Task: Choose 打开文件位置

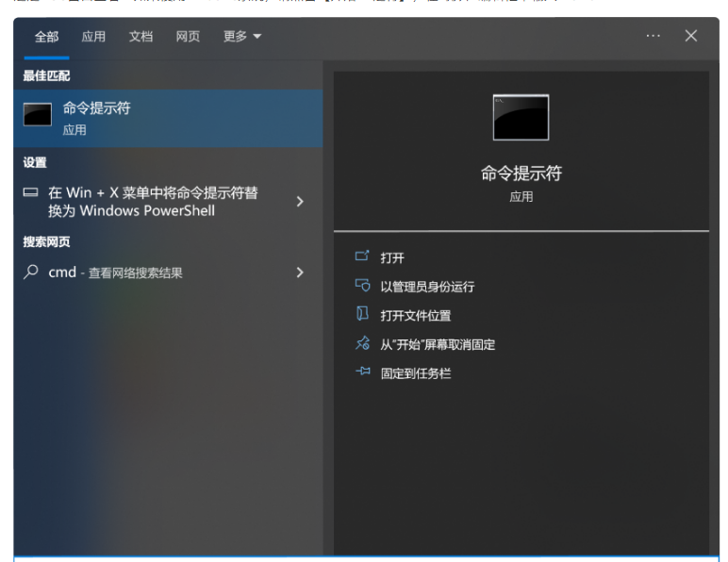Action: (x=416, y=316)
